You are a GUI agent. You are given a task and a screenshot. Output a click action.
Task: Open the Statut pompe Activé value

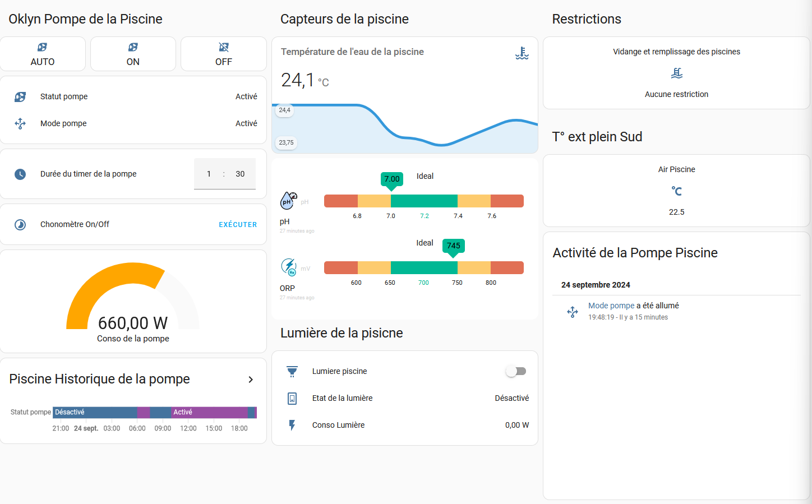(x=246, y=96)
